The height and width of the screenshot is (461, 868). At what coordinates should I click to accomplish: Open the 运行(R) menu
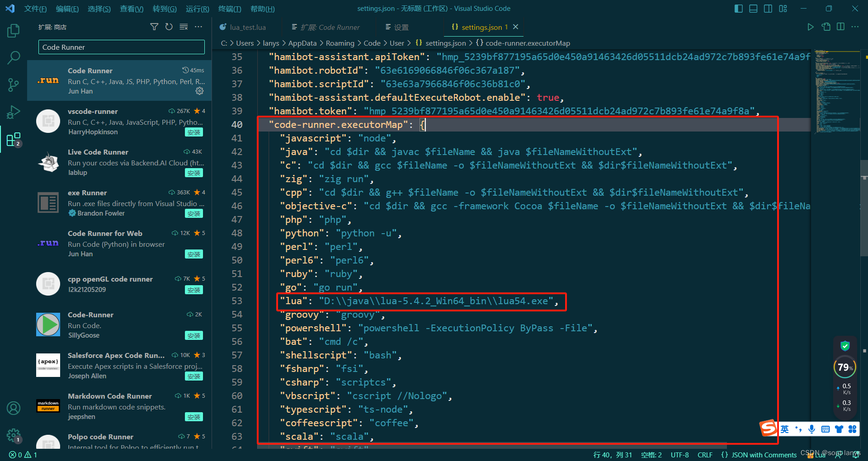pyautogui.click(x=198, y=9)
